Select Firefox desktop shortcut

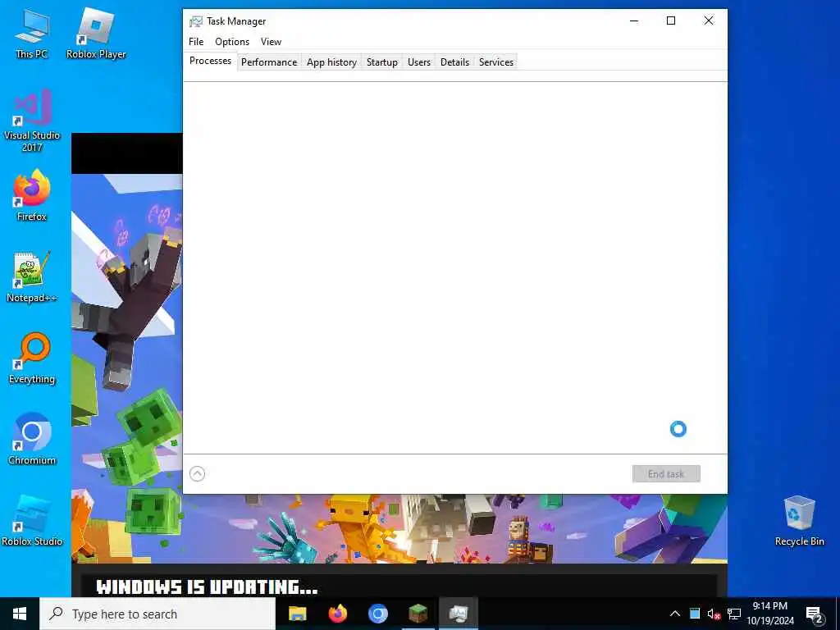pyautogui.click(x=32, y=195)
